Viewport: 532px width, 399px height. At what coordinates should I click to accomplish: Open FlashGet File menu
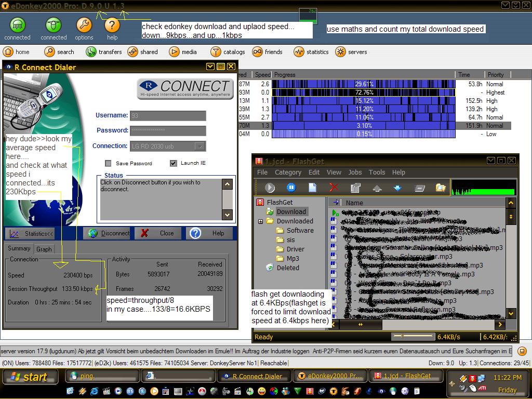(262, 172)
